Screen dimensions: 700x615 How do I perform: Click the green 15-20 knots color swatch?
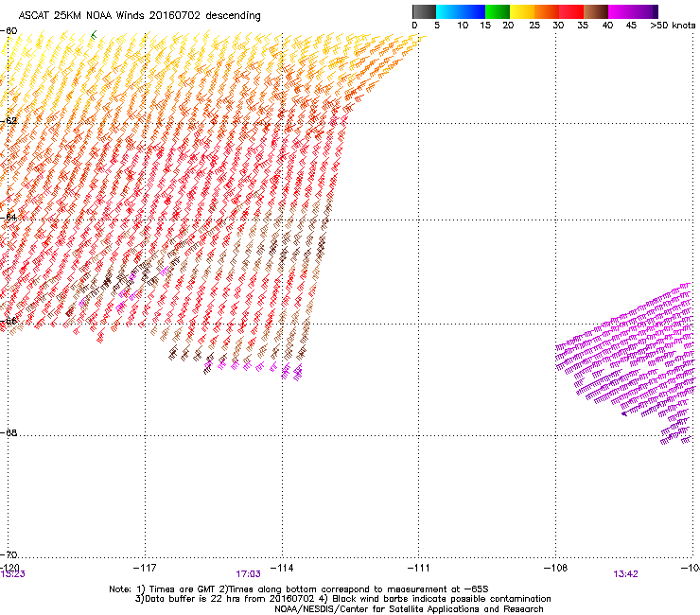coord(498,11)
